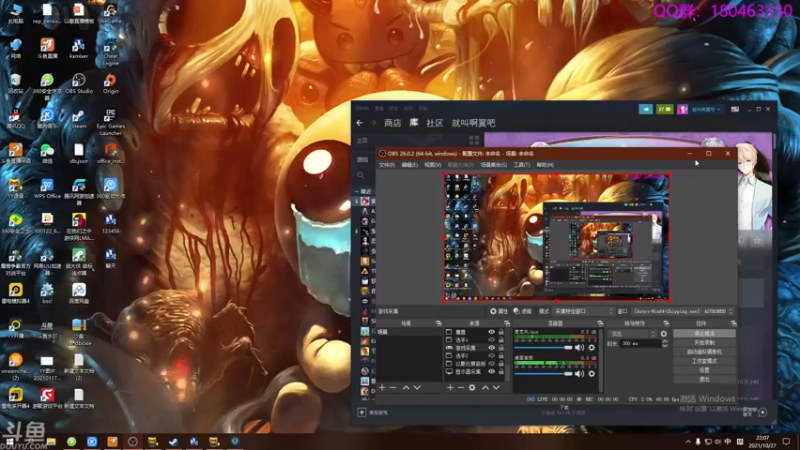Toggle visibility of fifth source row
The image size is (800, 450).
491,364
